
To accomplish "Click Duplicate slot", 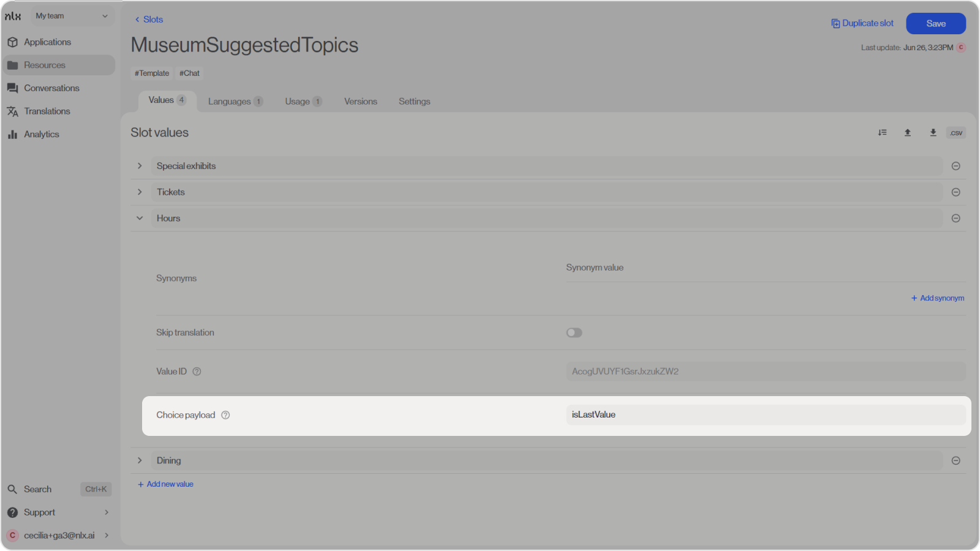I will (x=862, y=23).
